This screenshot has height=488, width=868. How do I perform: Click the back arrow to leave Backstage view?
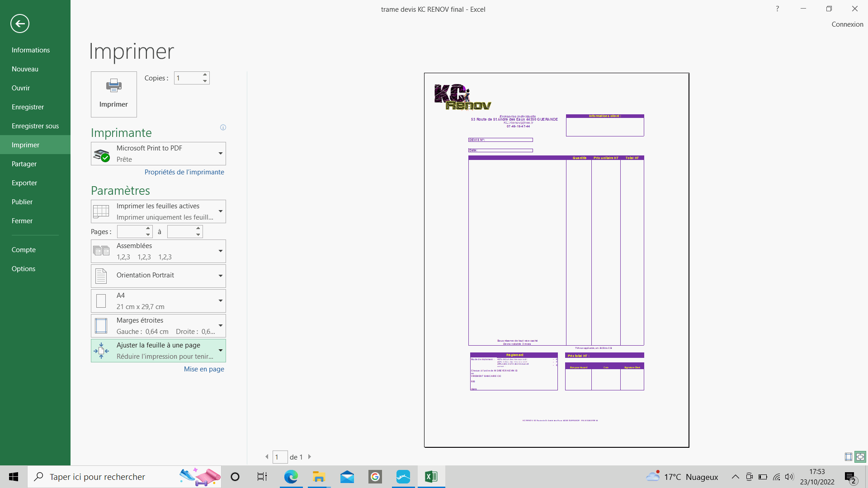[20, 23]
